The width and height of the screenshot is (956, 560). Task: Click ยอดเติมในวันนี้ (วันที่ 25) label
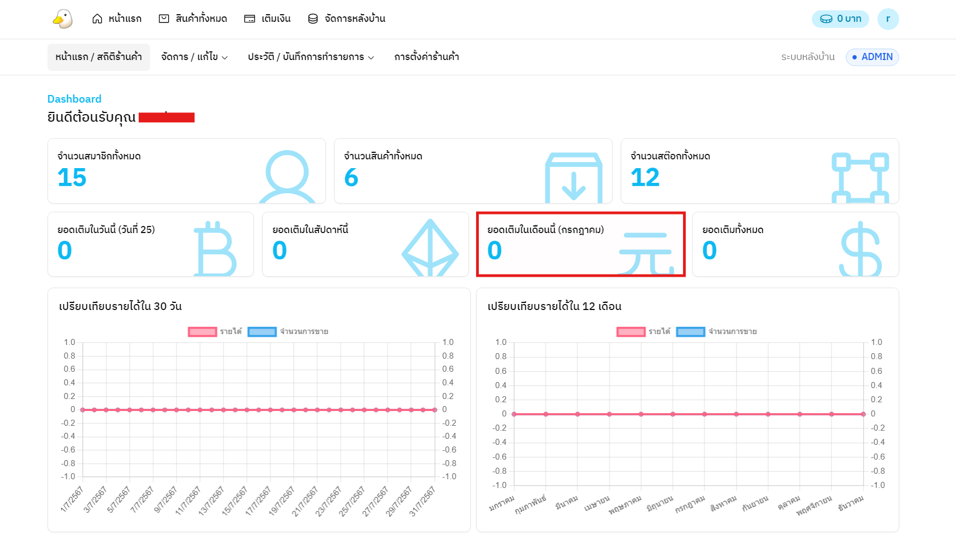click(x=106, y=230)
